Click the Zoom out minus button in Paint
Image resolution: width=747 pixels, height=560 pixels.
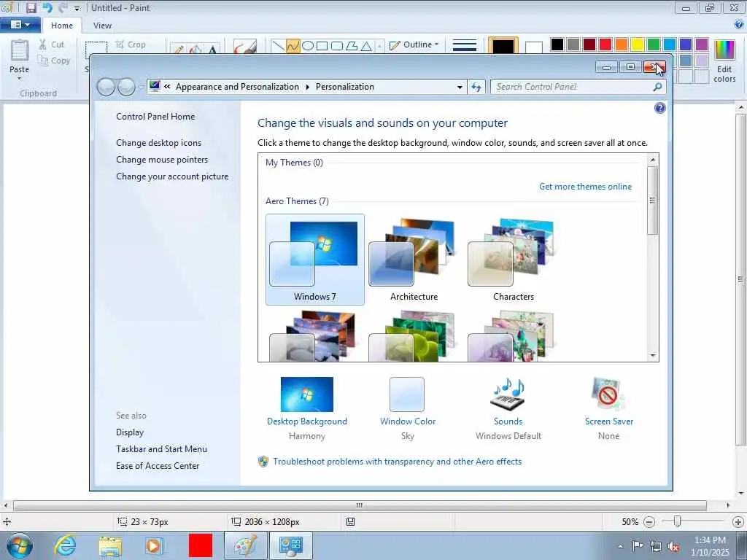pos(649,522)
